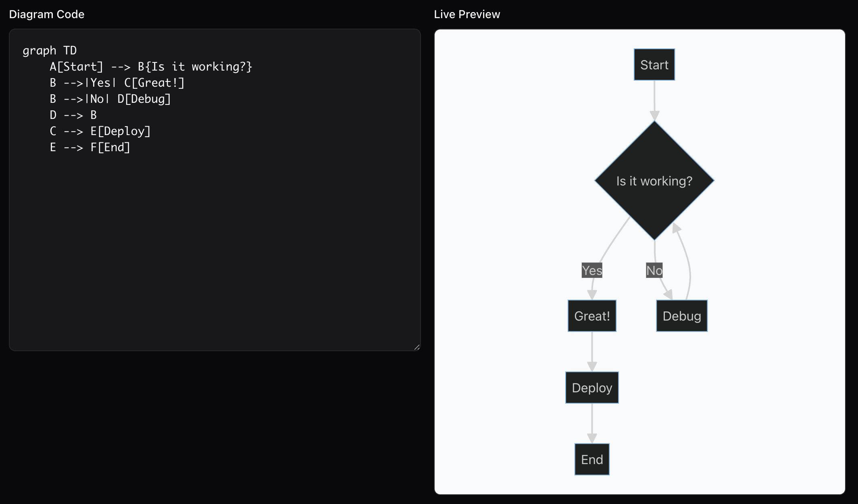Select the Deploy node

591,387
